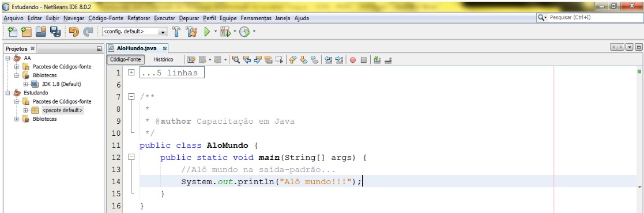644x213 pixels.
Task: Click the Build Project hammer icon
Action: (x=176, y=32)
